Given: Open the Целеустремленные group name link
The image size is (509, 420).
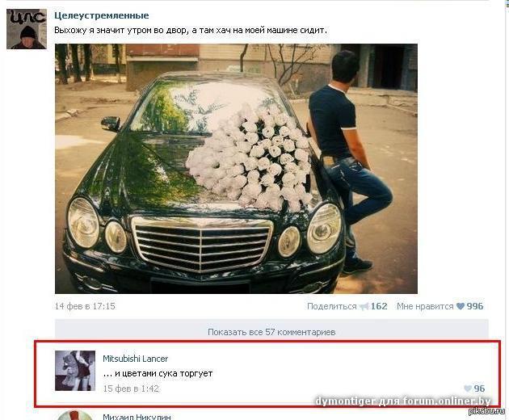Looking at the screenshot, I should coord(102,15).
